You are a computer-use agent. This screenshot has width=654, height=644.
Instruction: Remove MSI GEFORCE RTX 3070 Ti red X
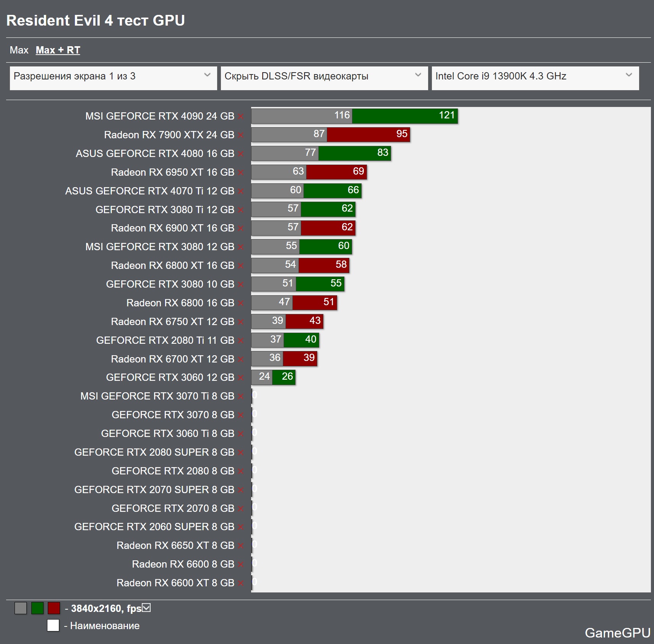point(241,396)
